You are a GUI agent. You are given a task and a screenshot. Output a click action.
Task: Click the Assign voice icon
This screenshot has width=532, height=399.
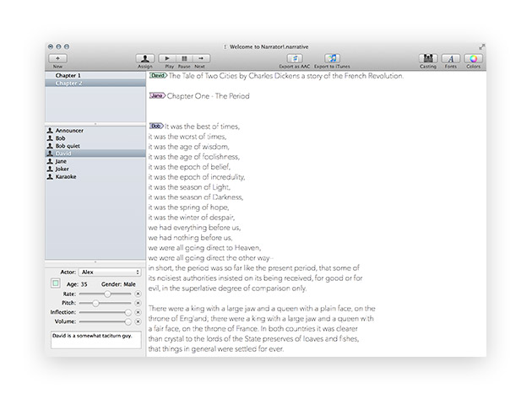[x=145, y=59]
